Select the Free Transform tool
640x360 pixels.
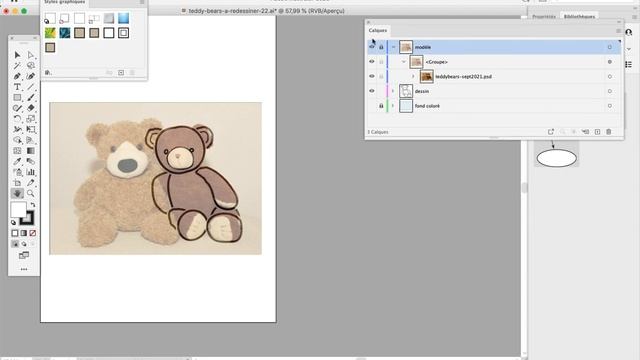coord(31,129)
